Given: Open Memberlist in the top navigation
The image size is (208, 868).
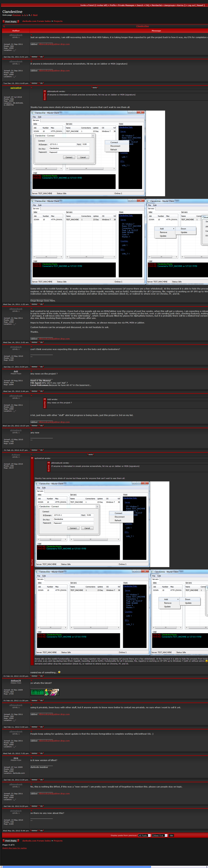Looking at the screenshot, I should pos(157,5).
